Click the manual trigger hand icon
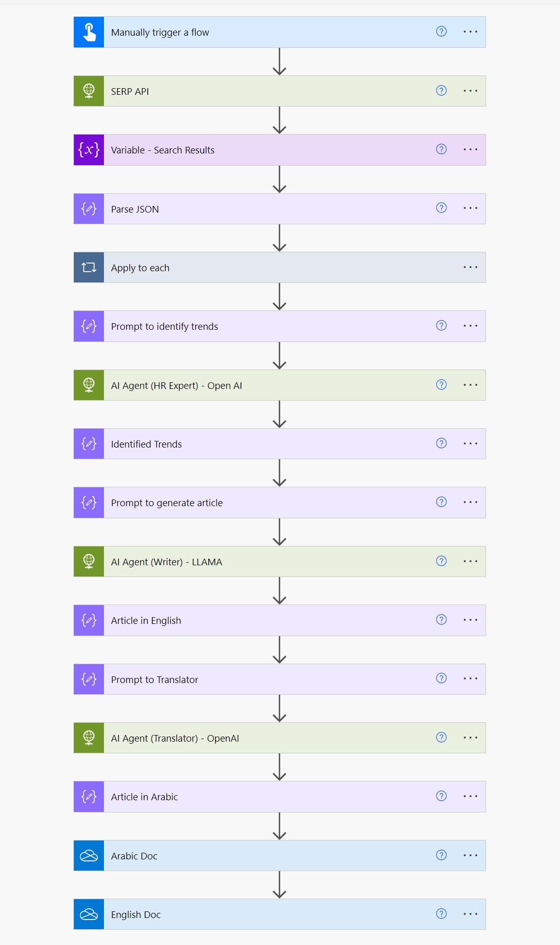This screenshot has width=560, height=945. [x=89, y=32]
